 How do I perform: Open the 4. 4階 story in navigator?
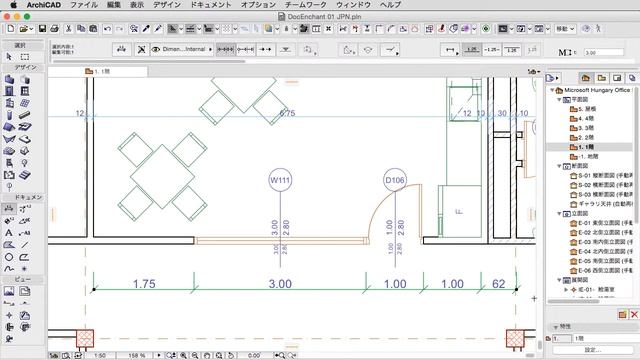(585, 118)
